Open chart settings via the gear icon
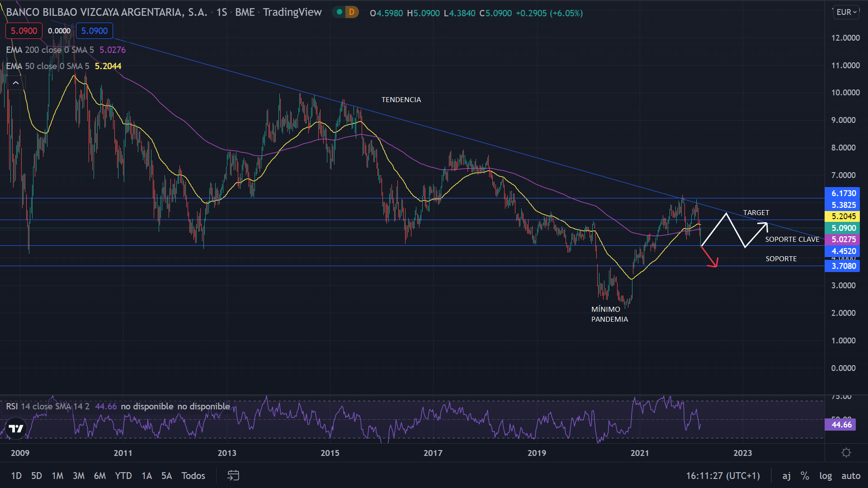This screenshot has height=488, width=868. point(847,453)
